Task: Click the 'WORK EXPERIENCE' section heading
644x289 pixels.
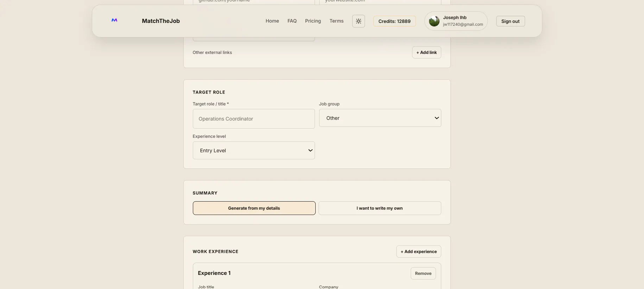Action: [x=215, y=252]
